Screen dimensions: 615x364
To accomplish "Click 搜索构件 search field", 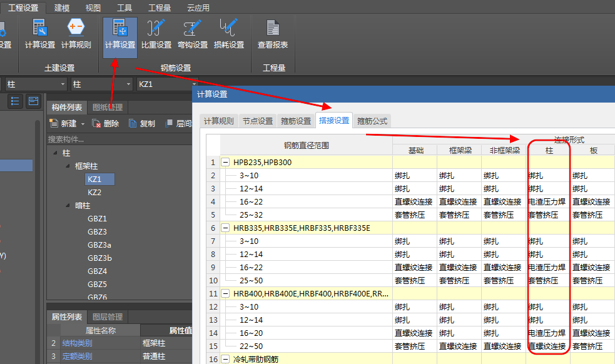I will (119, 139).
